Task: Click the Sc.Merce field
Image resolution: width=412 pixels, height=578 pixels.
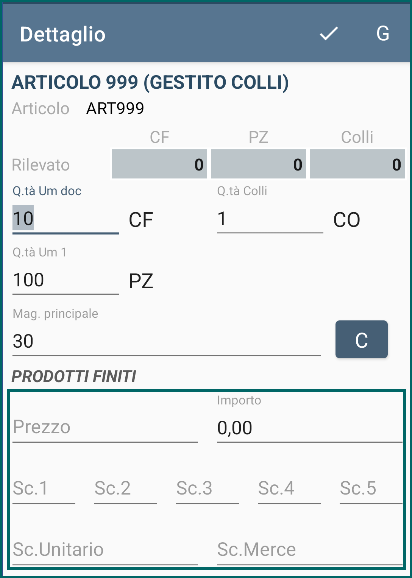Action: click(x=309, y=550)
